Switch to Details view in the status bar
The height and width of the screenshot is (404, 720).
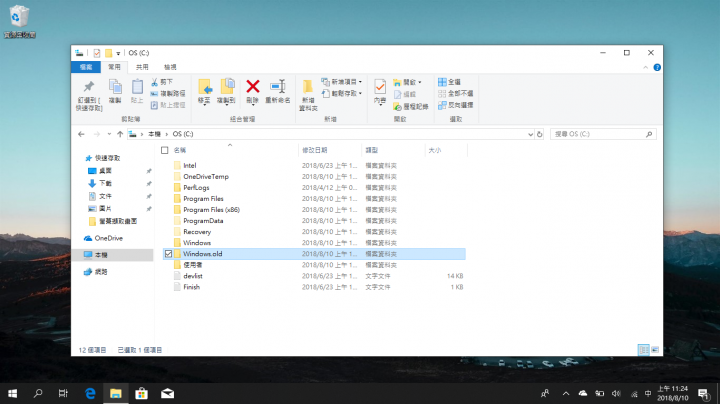pos(644,350)
